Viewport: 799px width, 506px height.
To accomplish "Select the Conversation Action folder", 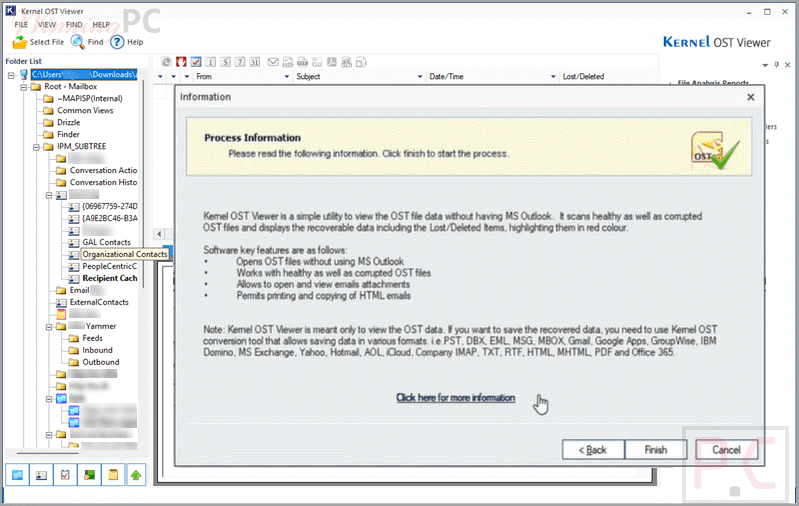I will [x=103, y=170].
